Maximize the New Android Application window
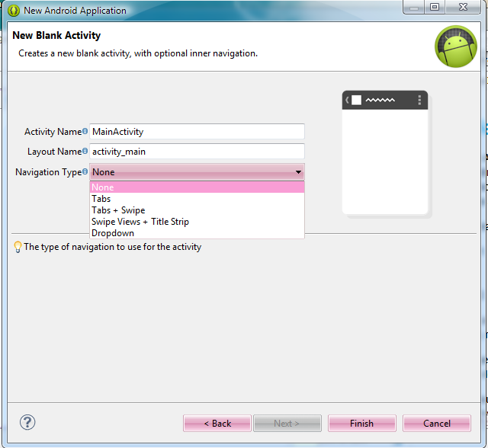Screen dimensions: 488x448 point(435,7)
